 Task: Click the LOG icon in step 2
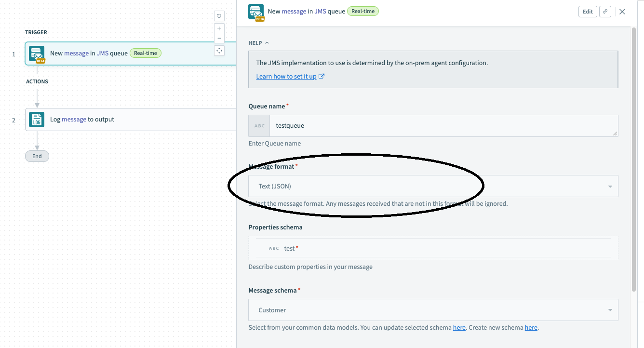(37, 120)
